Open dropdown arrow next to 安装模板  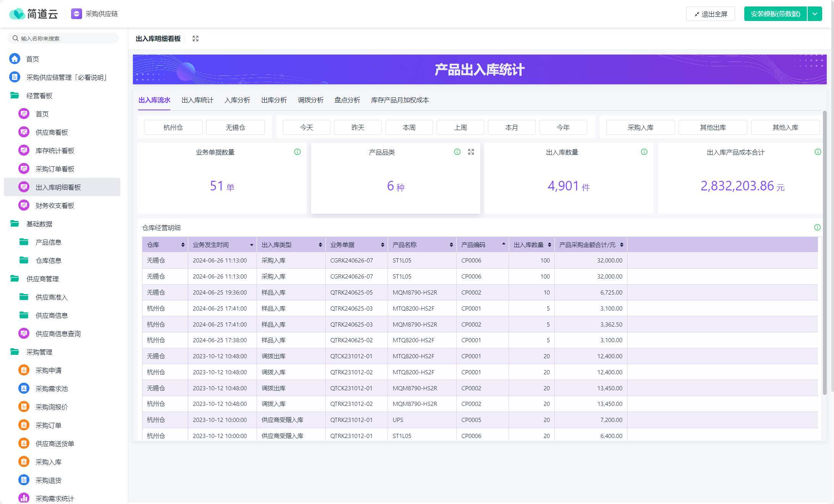tap(815, 14)
